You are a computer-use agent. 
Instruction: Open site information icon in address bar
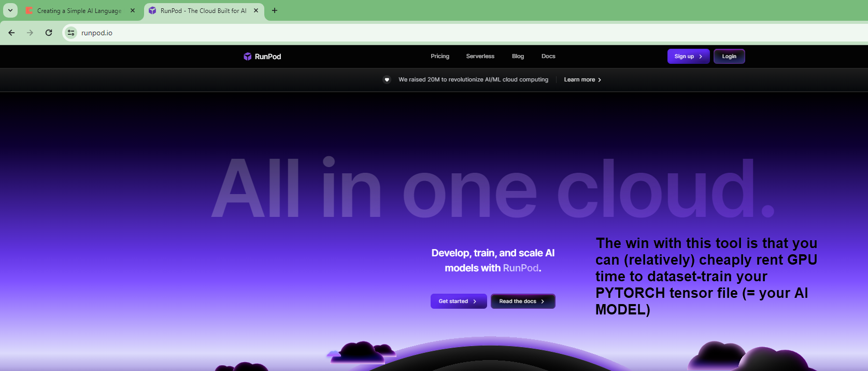[x=71, y=33]
